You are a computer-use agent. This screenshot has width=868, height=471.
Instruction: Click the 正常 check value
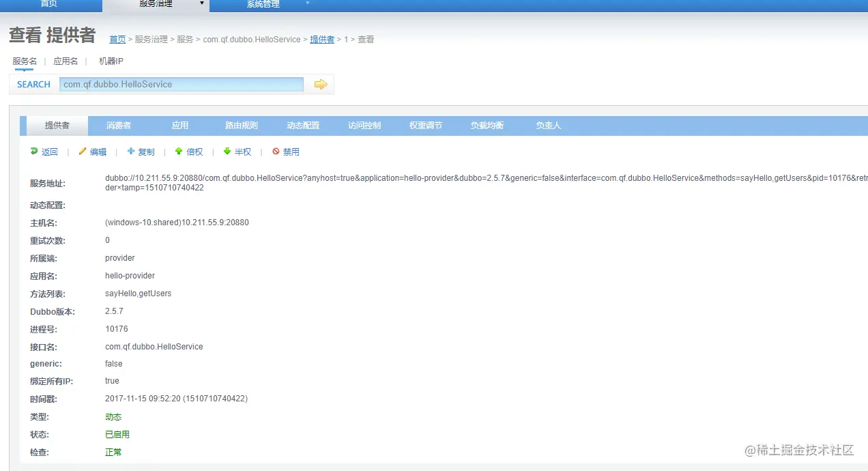coord(113,453)
